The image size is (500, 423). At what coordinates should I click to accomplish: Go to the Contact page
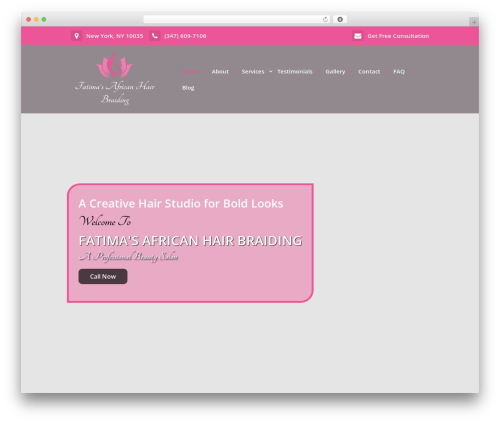pos(369,72)
